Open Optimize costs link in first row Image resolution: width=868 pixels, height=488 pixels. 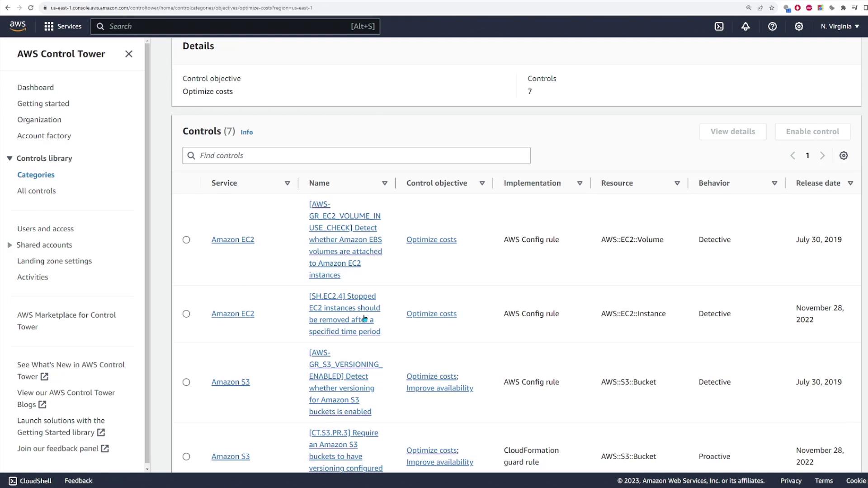tap(431, 239)
